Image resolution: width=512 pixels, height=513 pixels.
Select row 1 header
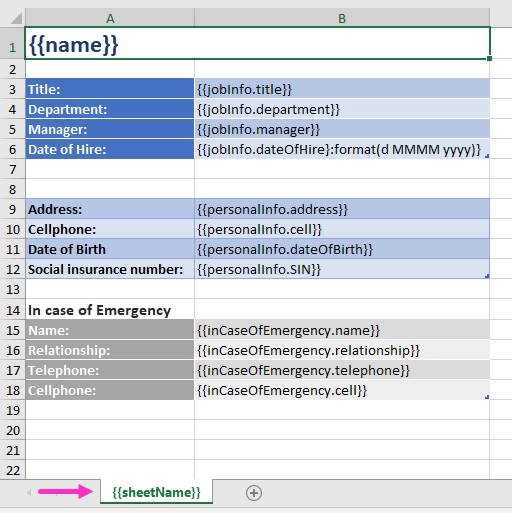[12, 44]
